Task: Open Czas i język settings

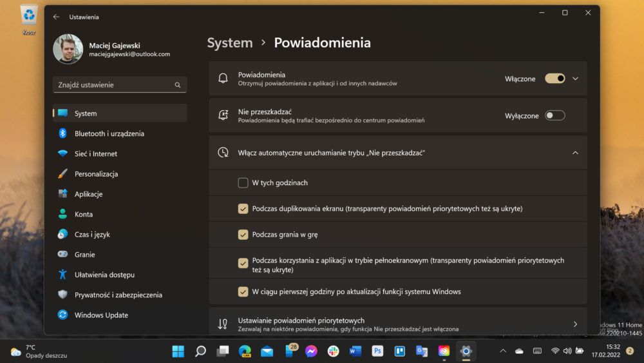Action: click(x=120, y=234)
